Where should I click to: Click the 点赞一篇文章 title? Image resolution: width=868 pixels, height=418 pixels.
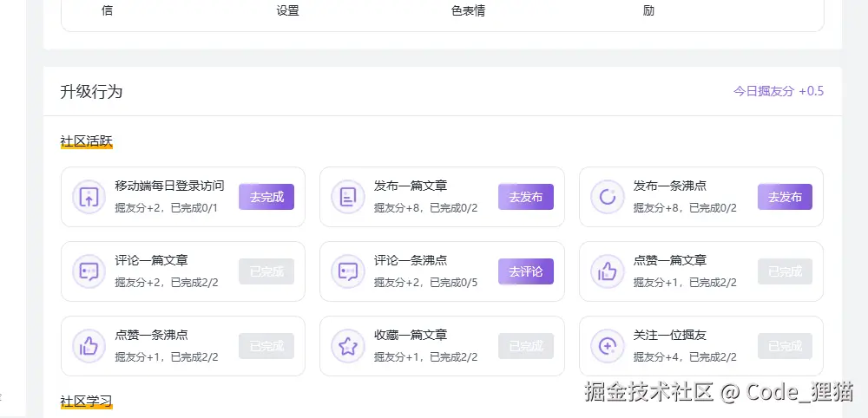(x=670, y=260)
